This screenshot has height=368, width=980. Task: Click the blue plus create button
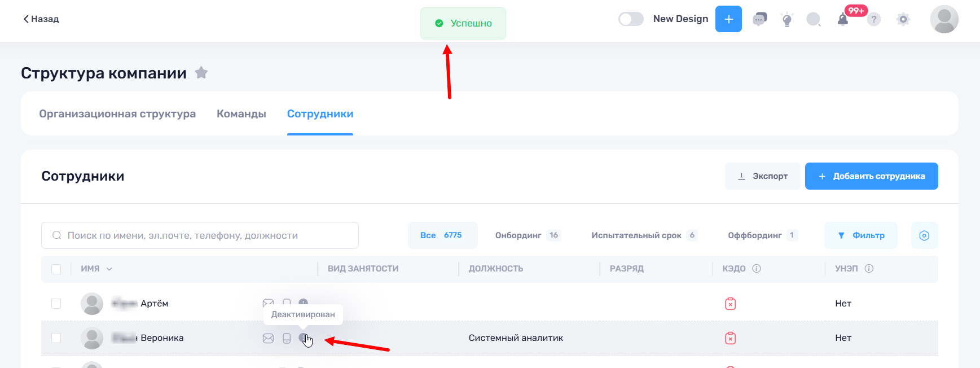point(728,19)
